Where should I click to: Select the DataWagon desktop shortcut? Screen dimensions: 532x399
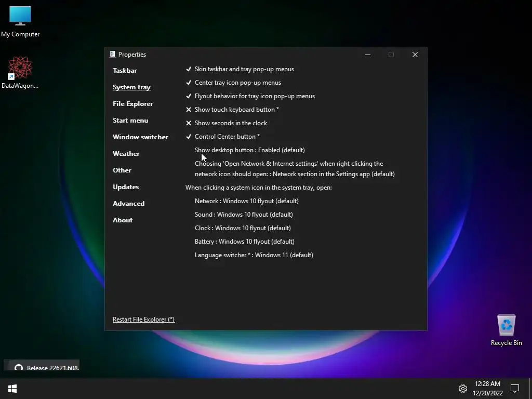20,73
